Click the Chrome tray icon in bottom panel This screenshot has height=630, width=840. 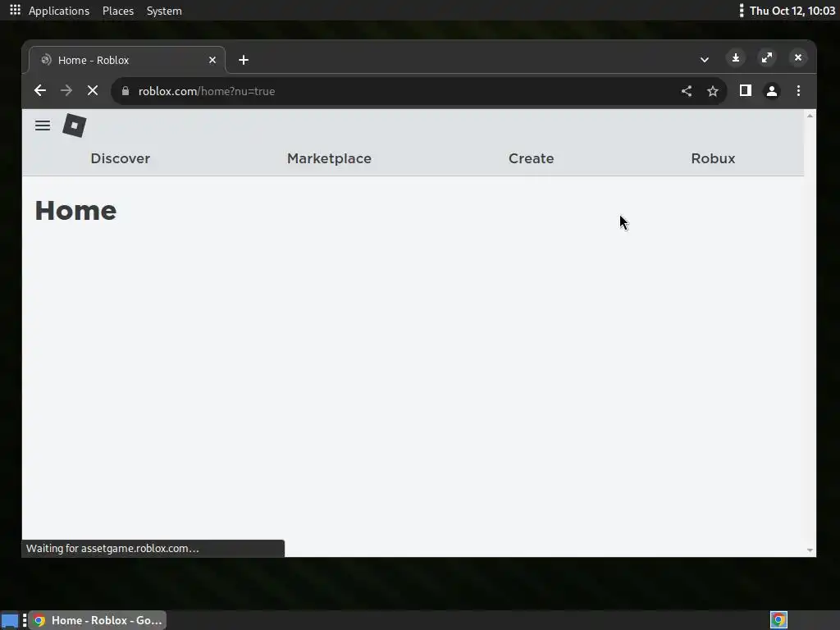[779, 620]
